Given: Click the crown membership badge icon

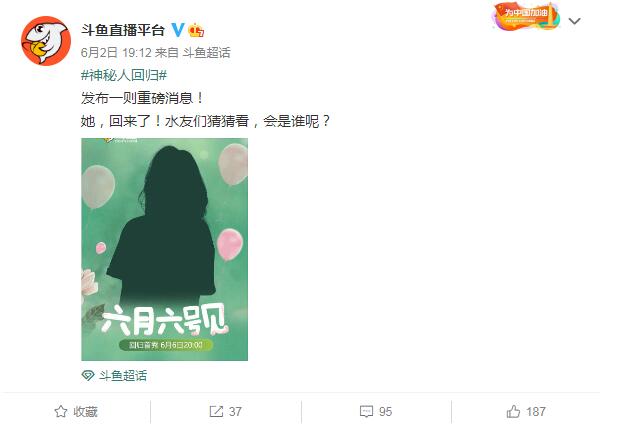Looking at the screenshot, I should (x=196, y=30).
